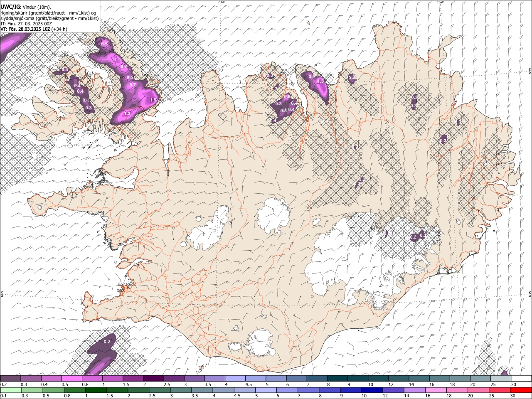532x399 pixels.
Task: Click the "IT: Fim. 27. 03. 2025 00Z" line
Action: point(26,24)
